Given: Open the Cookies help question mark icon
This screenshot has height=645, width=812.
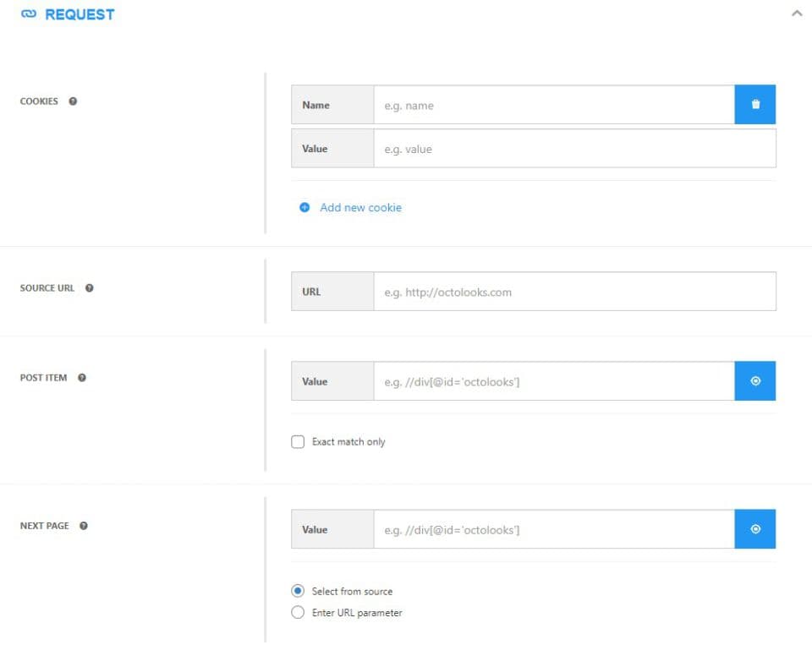Looking at the screenshot, I should pos(73,101).
